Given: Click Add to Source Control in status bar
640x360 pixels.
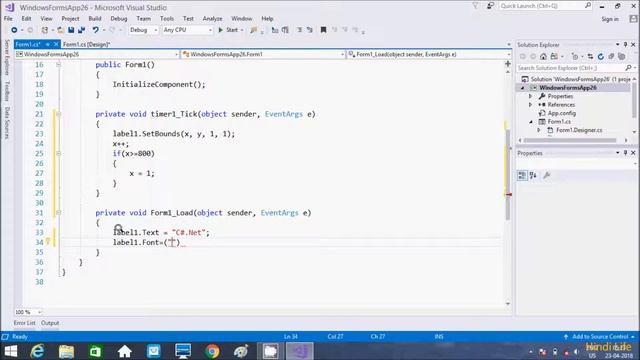Looking at the screenshot, I should 600,337.
